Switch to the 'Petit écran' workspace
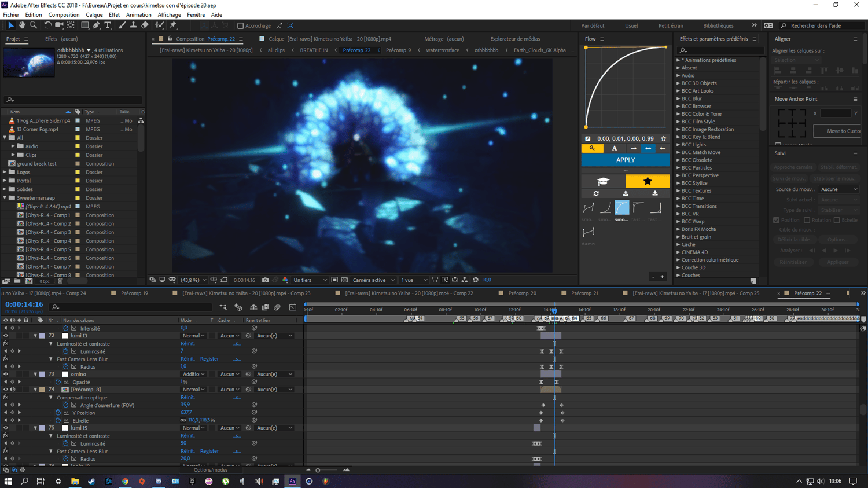 click(671, 25)
